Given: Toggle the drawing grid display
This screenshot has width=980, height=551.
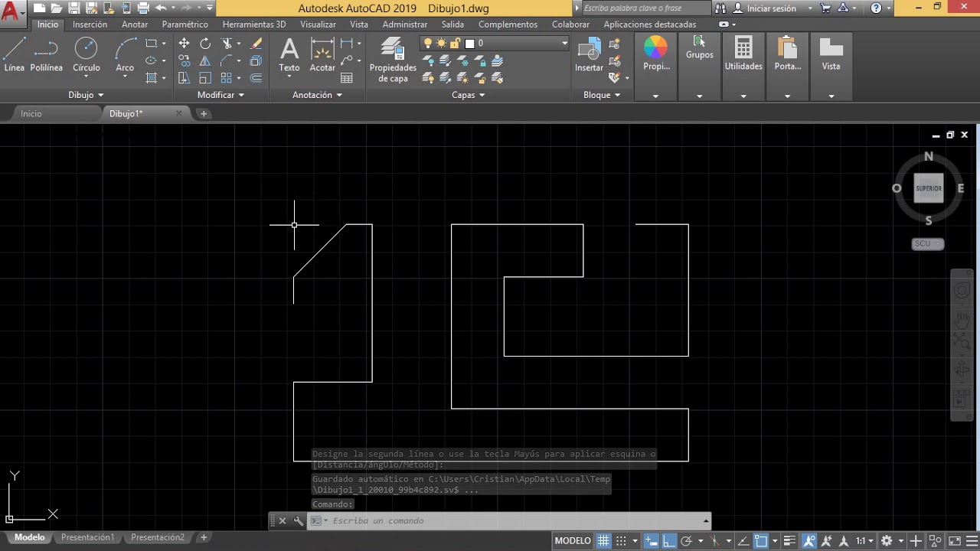Looking at the screenshot, I should point(603,540).
